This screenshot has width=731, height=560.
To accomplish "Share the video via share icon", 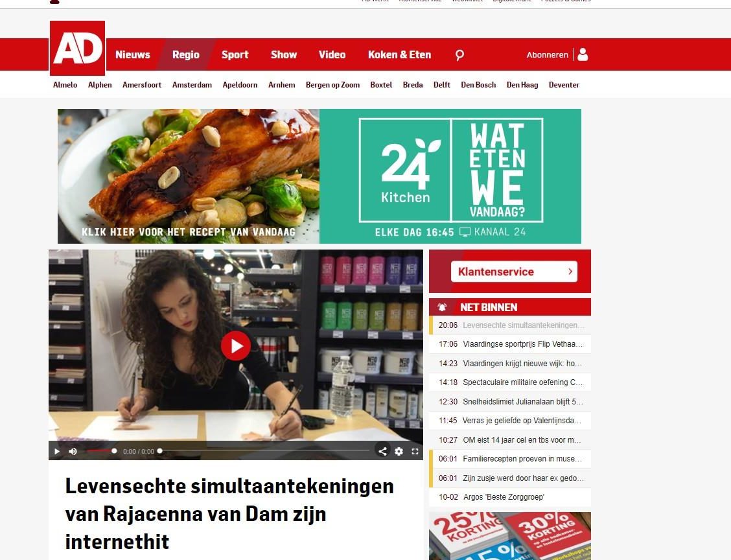I will tap(382, 451).
